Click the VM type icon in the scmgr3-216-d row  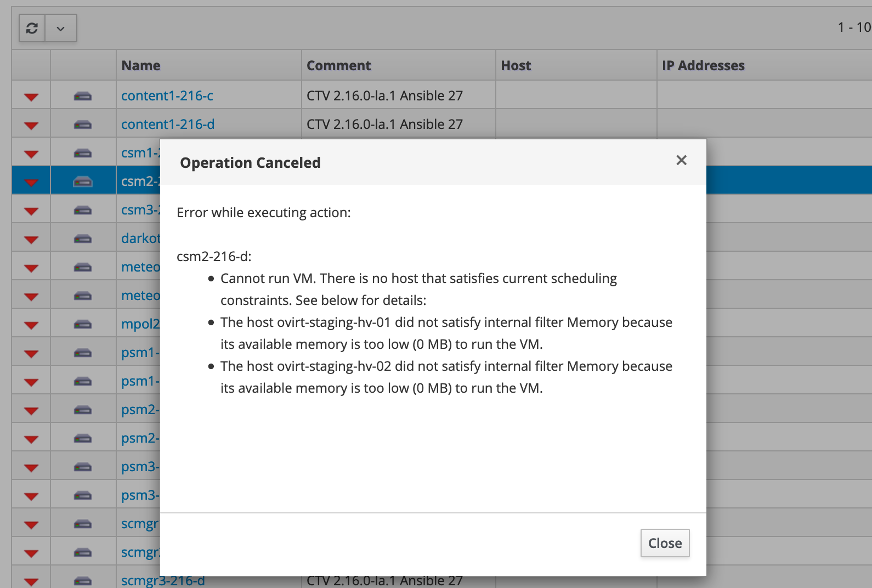83,580
